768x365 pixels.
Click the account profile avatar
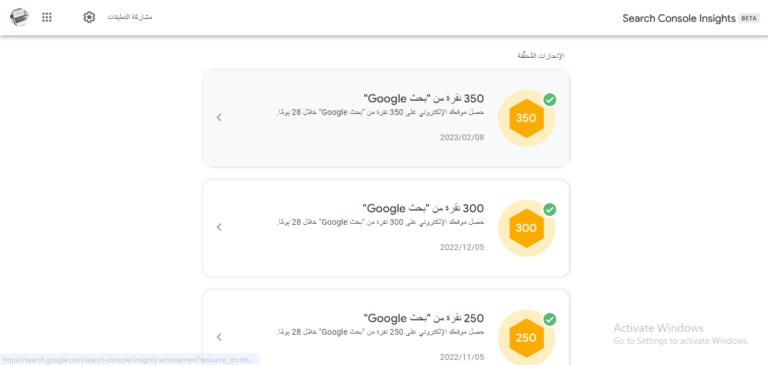coord(19,18)
